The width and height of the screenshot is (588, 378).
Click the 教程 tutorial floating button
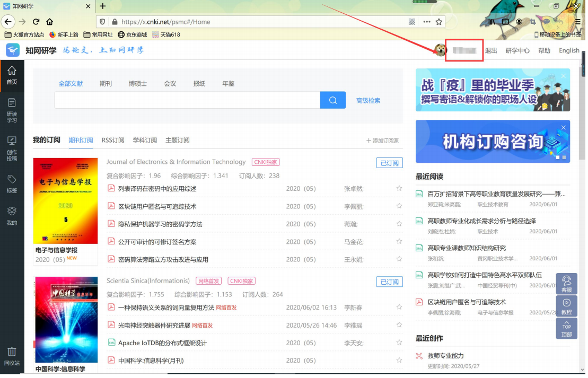pos(566,306)
